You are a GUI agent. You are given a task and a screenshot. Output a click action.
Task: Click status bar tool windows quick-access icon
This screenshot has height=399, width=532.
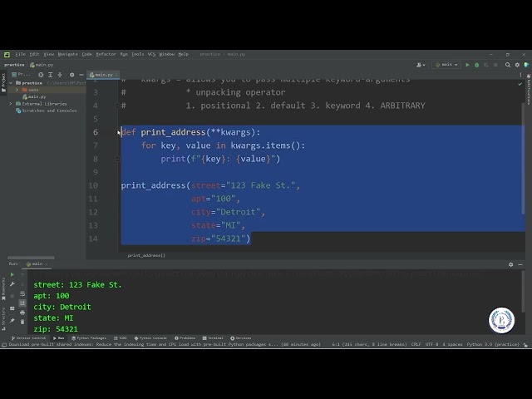tap(4, 345)
